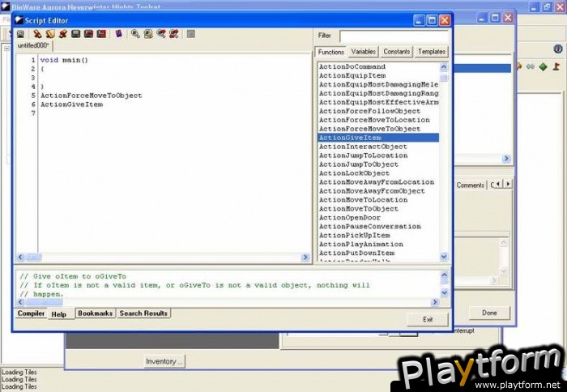Click the code editor horizontal scroll-left arrow

pos(20,257)
